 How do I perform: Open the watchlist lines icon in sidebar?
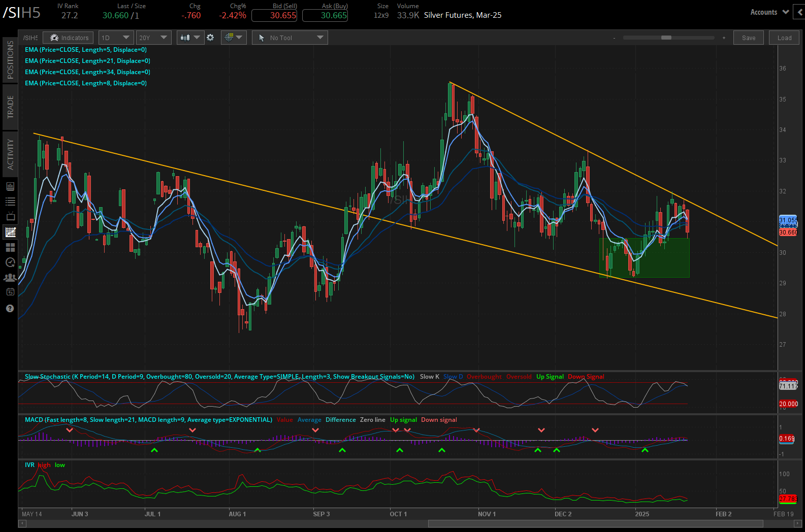click(x=10, y=202)
